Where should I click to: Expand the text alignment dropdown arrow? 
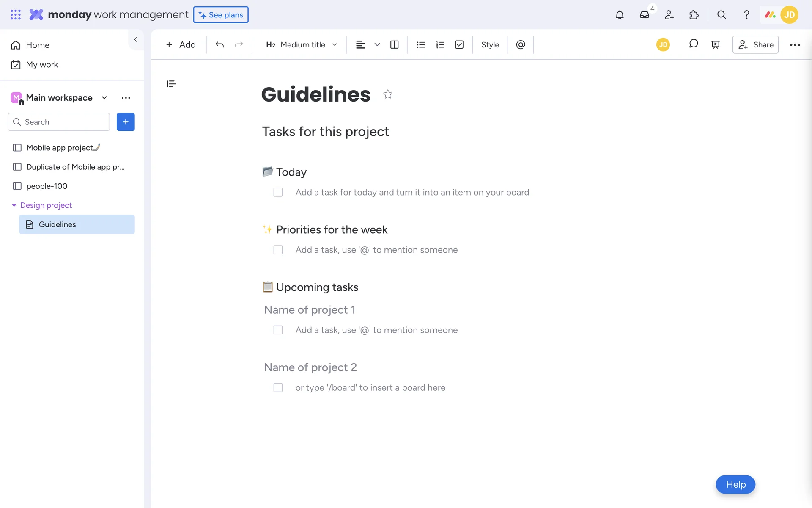(x=377, y=44)
